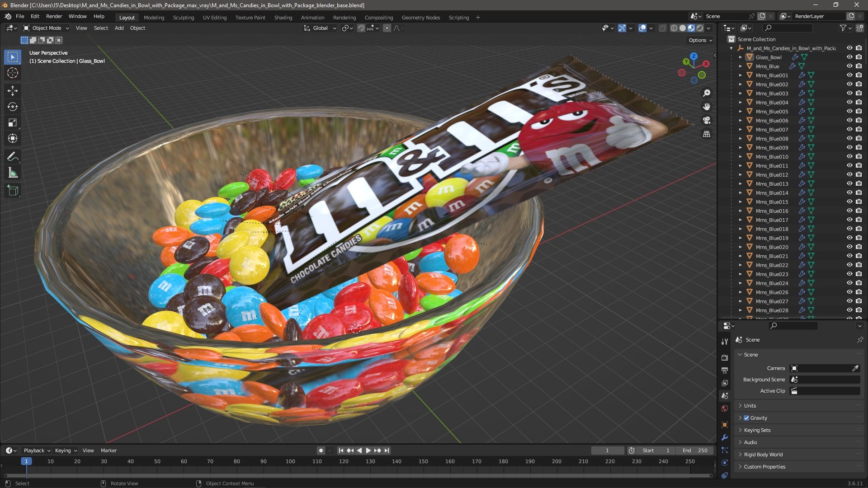
Task: Open Modifier properties wrench icon
Action: pyautogui.click(x=725, y=437)
